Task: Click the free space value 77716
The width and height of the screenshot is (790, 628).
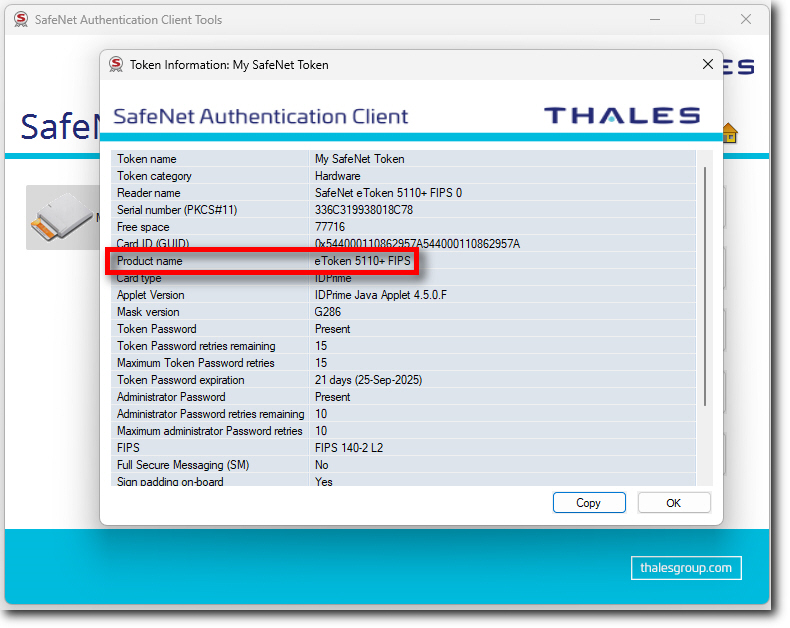Action: (x=330, y=227)
